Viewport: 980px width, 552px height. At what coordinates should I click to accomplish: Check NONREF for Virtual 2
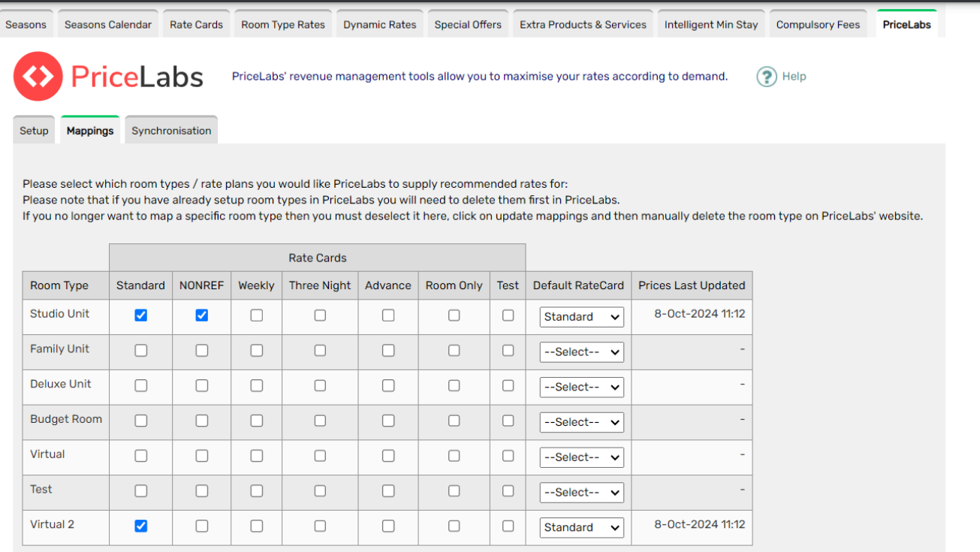tap(201, 526)
